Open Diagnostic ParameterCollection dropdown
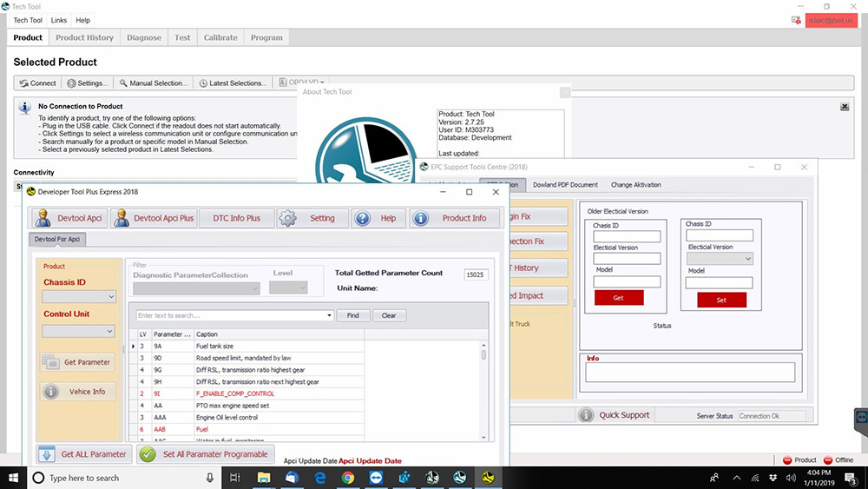868x489 pixels. click(196, 288)
